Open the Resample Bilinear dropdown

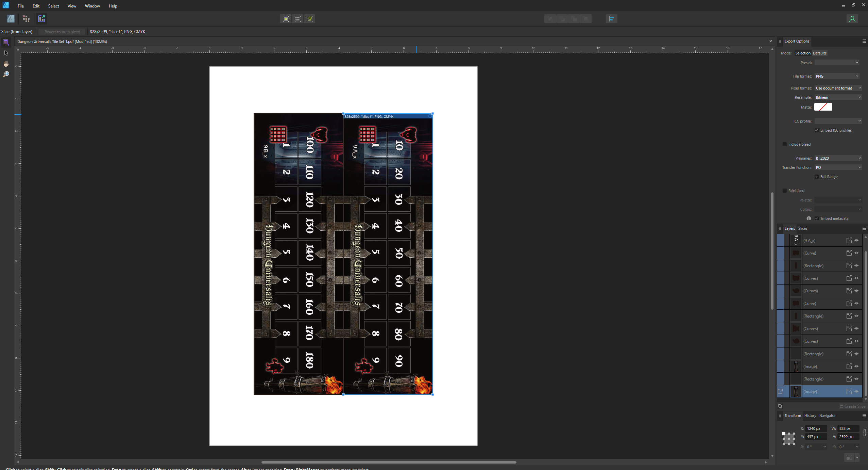[x=838, y=97]
